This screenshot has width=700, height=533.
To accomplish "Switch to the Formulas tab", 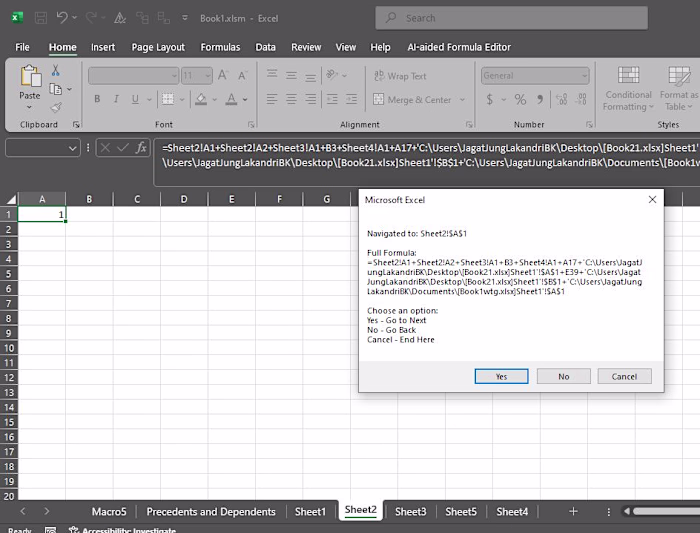I will point(220,47).
